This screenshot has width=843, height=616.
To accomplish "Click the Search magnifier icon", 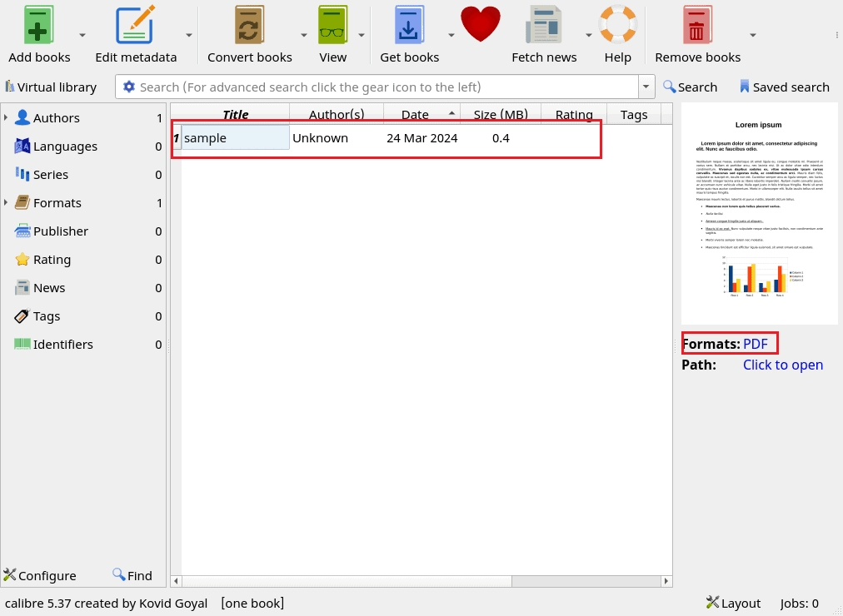I will [669, 86].
